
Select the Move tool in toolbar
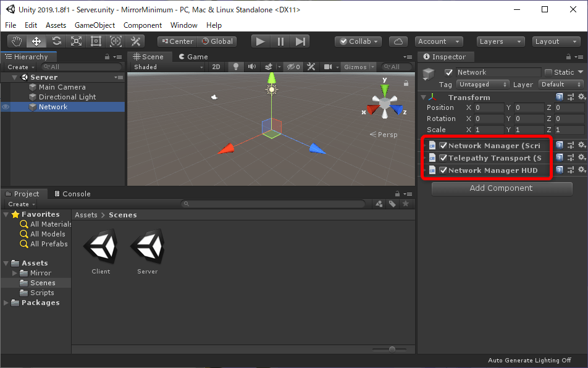click(x=36, y=41)
